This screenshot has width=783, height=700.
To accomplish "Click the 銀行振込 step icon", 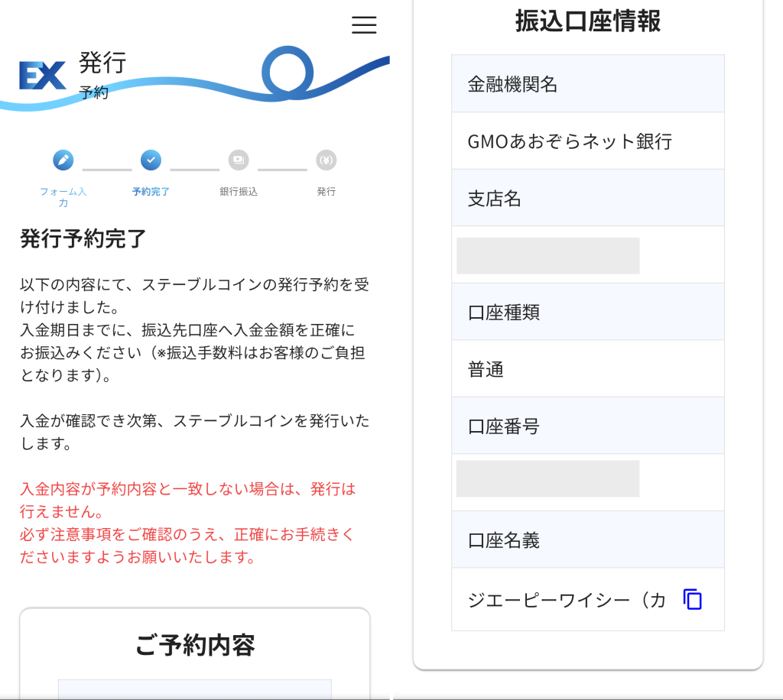I will click(238, 160).
